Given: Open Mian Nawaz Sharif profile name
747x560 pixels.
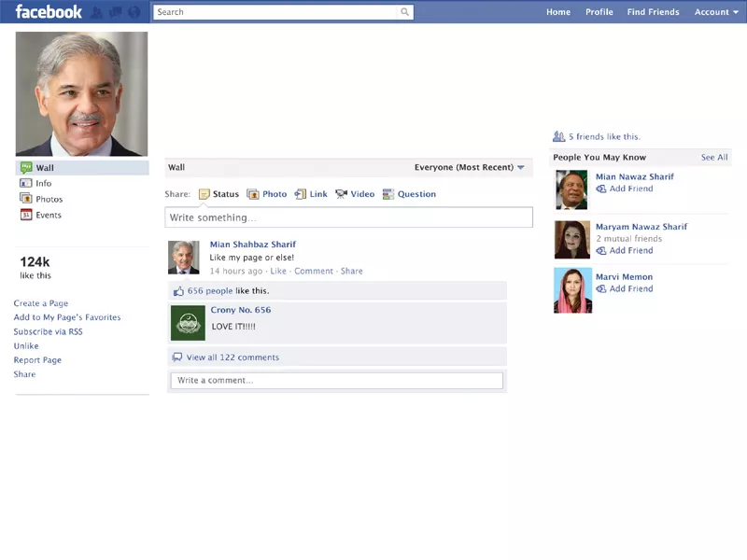Looking at the screenshot, I should point(635,176).
